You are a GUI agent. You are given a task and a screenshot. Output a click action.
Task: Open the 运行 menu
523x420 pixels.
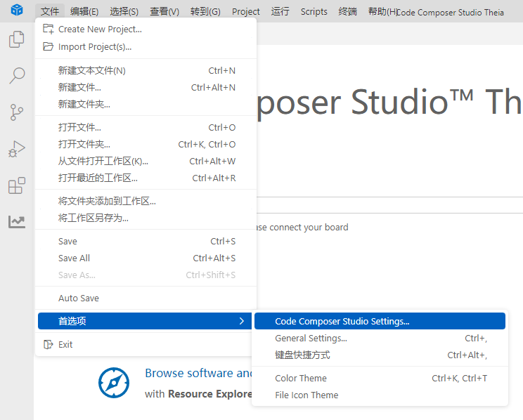pyautogui.click(x=280, y=11)
